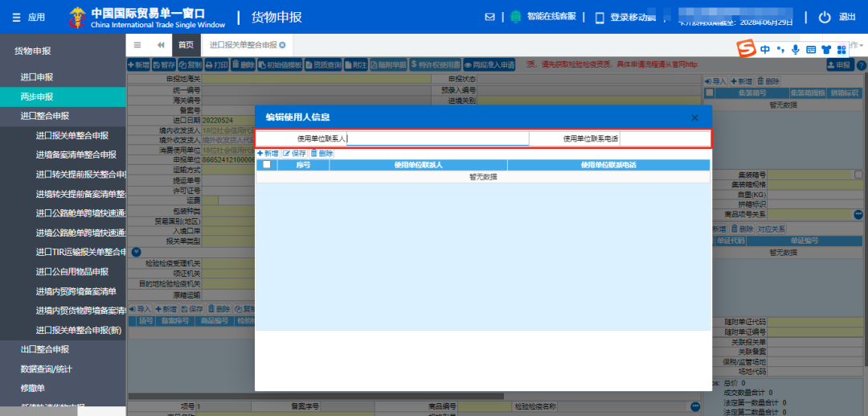868x416 pixels.
Task: Click the power icon beside 退出
Action: coord(824,17)
